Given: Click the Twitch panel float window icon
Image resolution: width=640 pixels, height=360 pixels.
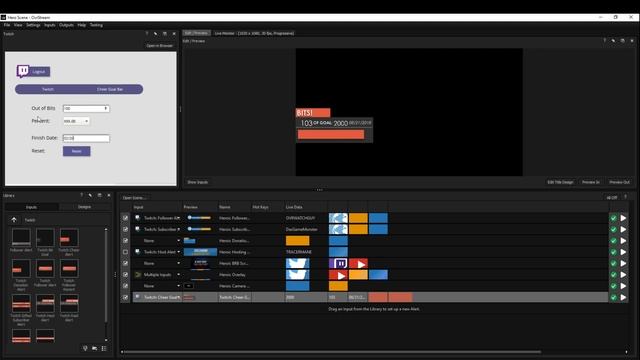Looking at the screenshot, I should click(x=164, y=34).
